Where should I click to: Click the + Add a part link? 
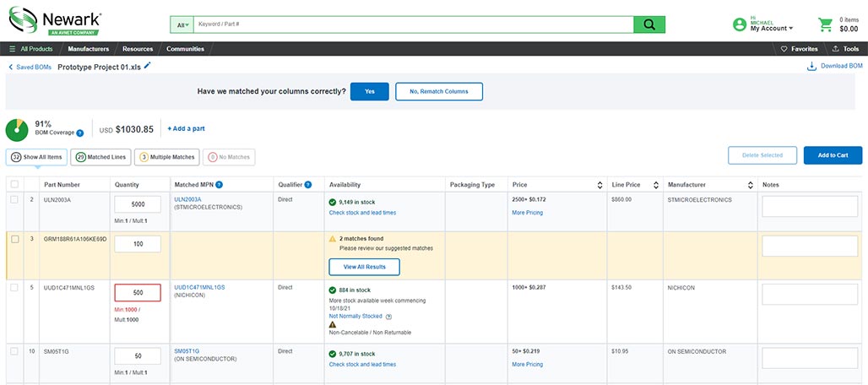pyautogui.click(x=186, y=129)
